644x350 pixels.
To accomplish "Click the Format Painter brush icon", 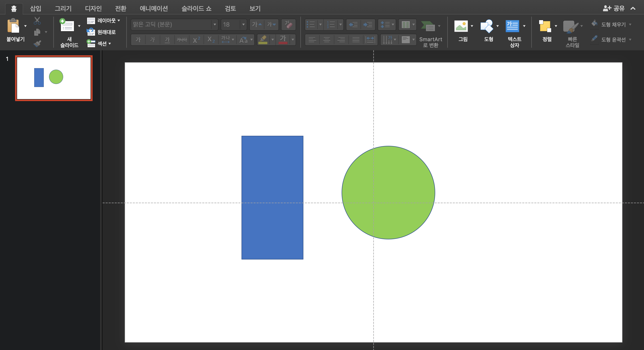I will (37, 44).
